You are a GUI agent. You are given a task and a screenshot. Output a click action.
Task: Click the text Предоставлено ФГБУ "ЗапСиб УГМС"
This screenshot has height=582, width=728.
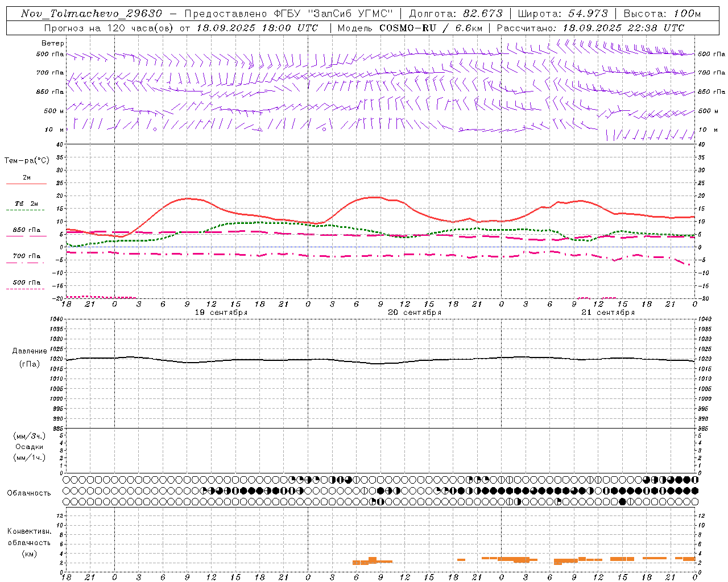tap(288, 14)
